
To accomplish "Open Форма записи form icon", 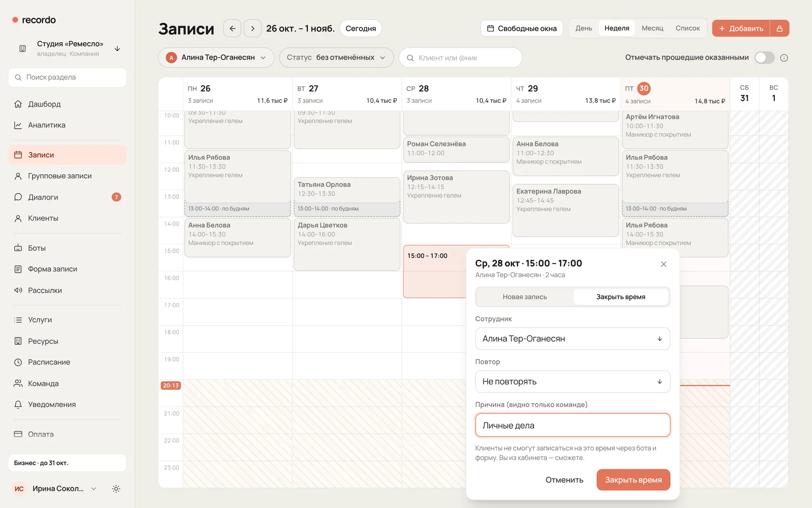I will point(18,269).
